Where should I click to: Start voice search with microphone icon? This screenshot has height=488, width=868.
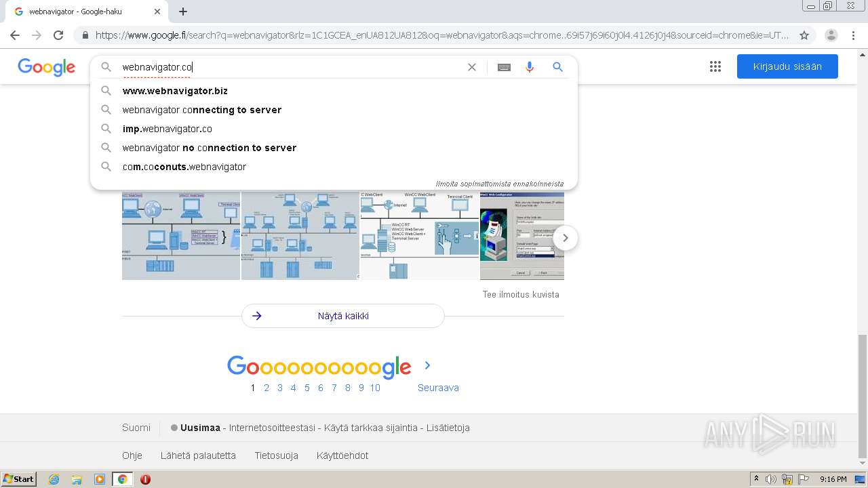pyautogui.click(x=530, y=67)
